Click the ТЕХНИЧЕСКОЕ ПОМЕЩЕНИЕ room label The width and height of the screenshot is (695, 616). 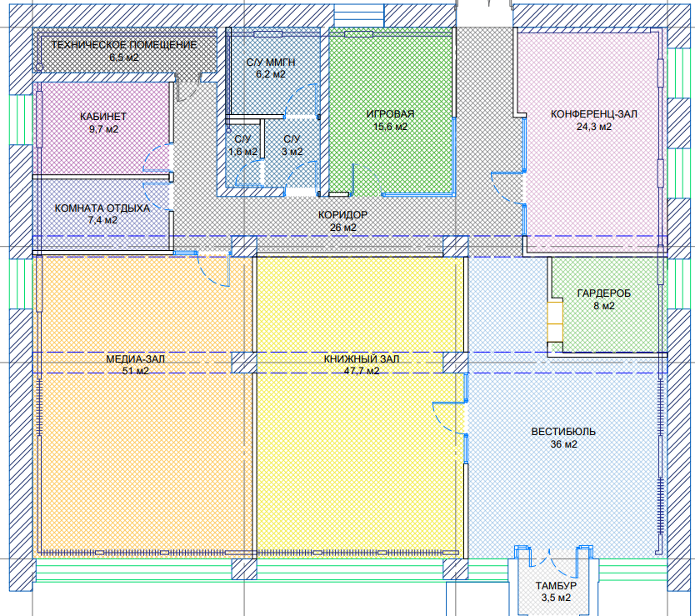pyautogui.click(x=123, y=45)
